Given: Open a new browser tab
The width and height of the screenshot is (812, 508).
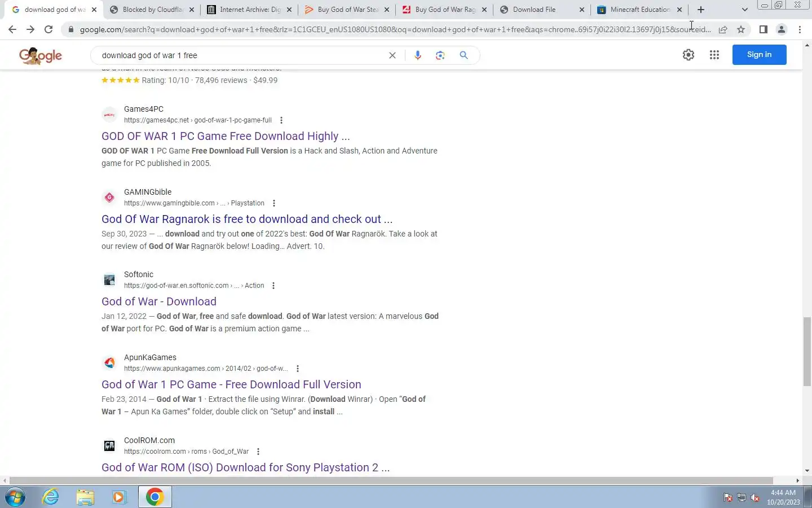Looking at the screenshot, I should [x=701, y=10].
